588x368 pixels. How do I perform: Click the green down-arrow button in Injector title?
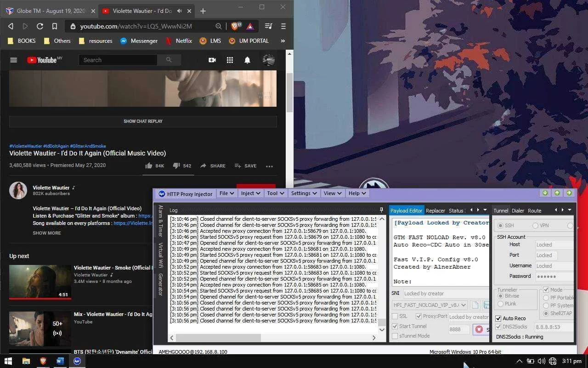(x=545, y=193)
